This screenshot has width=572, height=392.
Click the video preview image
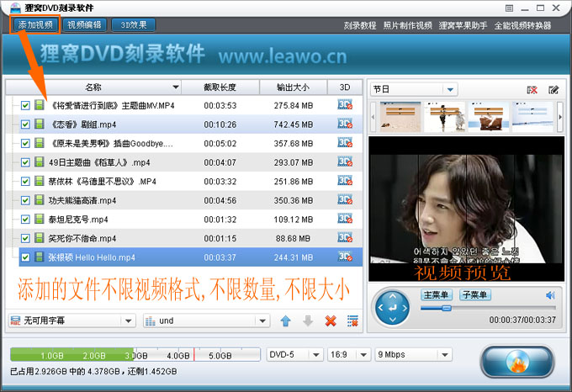466,209
